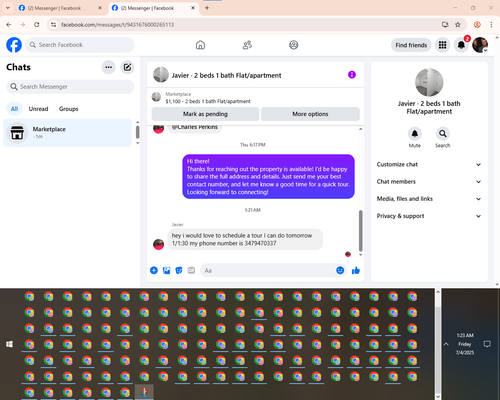This screenshot has width=500, height=400.
Task: Open the Marketplace chat in the list
Action: coord(67,133)
